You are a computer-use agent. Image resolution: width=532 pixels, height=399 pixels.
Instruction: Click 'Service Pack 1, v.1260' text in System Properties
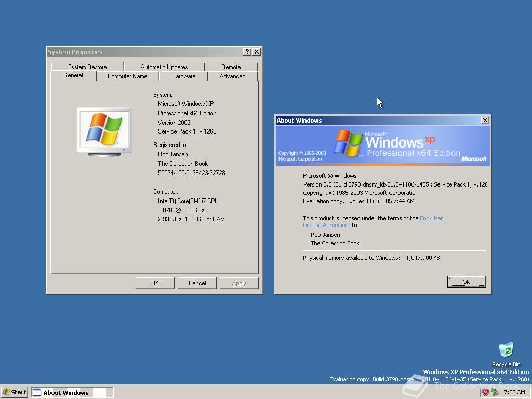pos(187,131)
